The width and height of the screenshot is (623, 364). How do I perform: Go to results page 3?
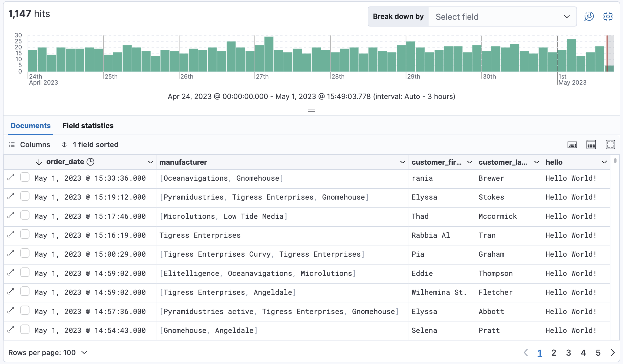pyautogui.click(x=568, y=353)
